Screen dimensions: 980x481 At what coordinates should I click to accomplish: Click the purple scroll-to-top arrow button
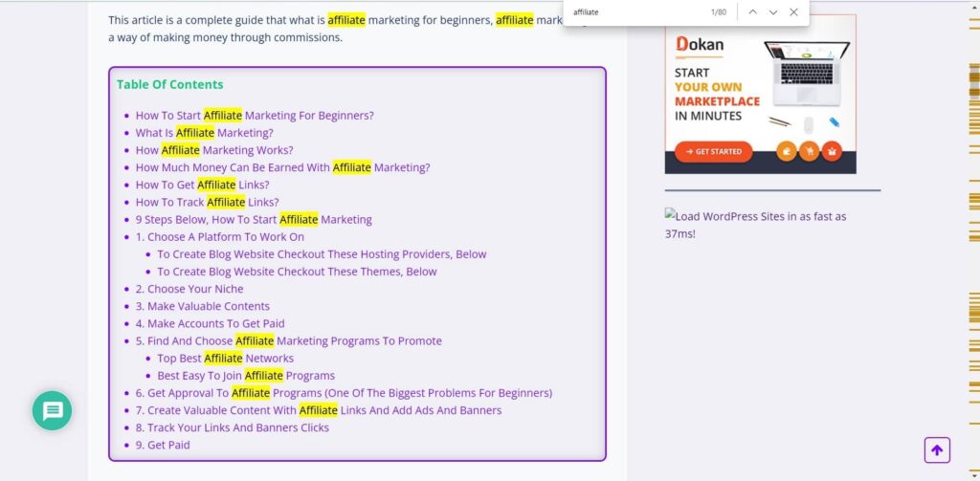(x=937, y=449)
